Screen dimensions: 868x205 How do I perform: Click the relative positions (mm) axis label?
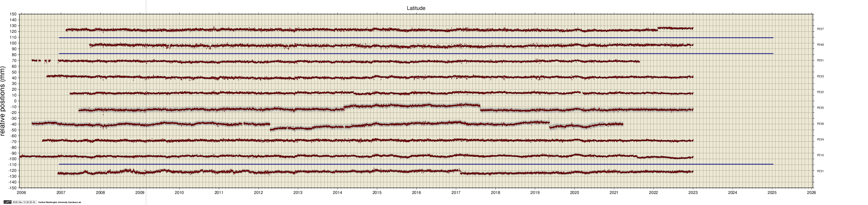(x=3, y=101)
